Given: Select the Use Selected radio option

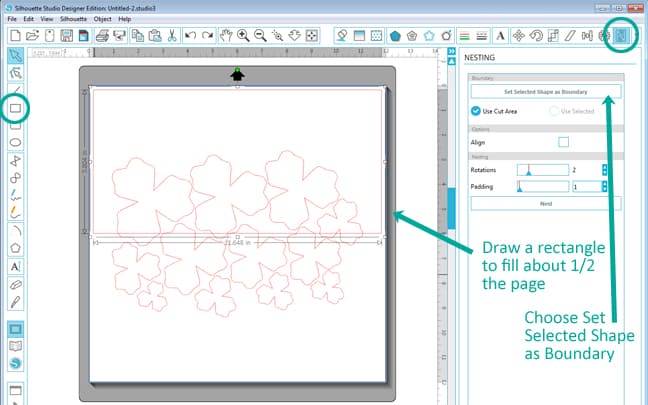Looking at the screenshot, I should pos(557,111).
